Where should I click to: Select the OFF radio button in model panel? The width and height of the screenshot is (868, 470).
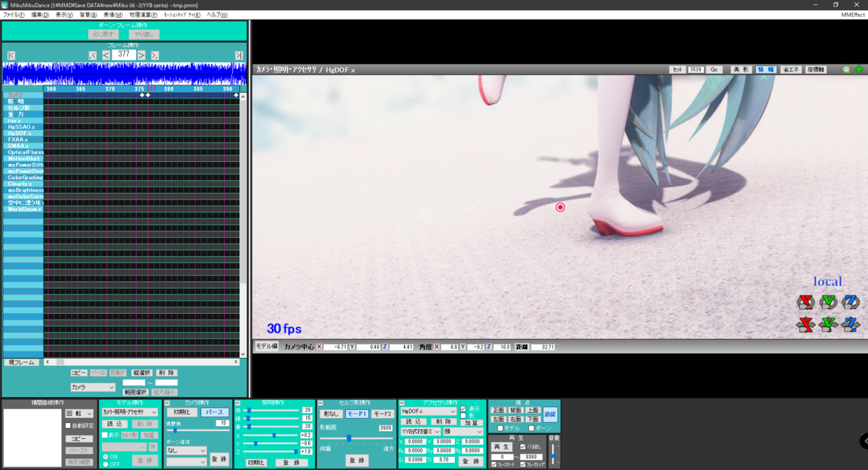coord(105,464)
